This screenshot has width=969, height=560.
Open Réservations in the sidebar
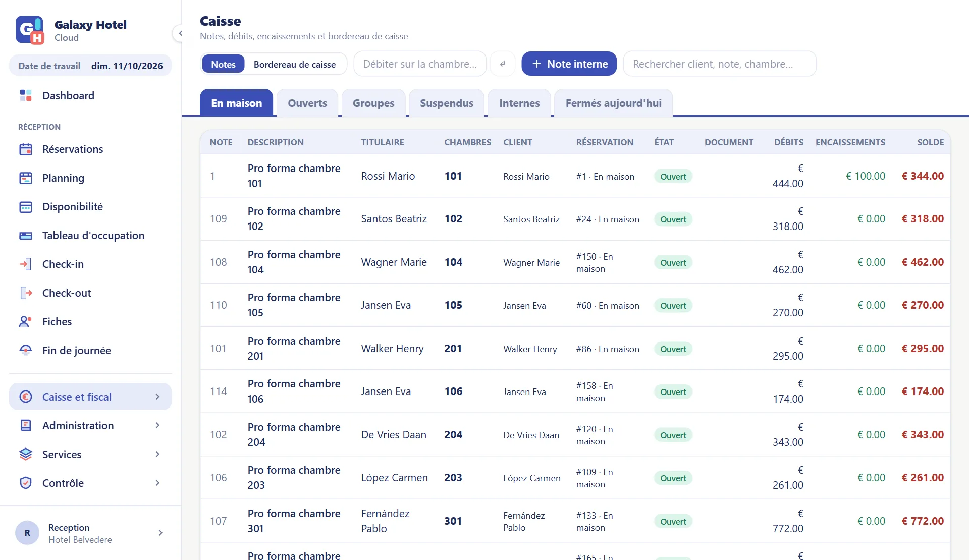coord(90,149)
